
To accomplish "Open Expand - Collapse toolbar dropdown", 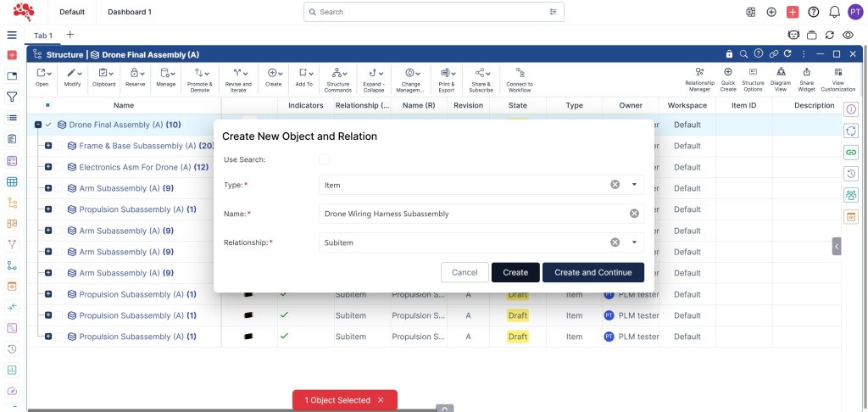I will [374, 80].
